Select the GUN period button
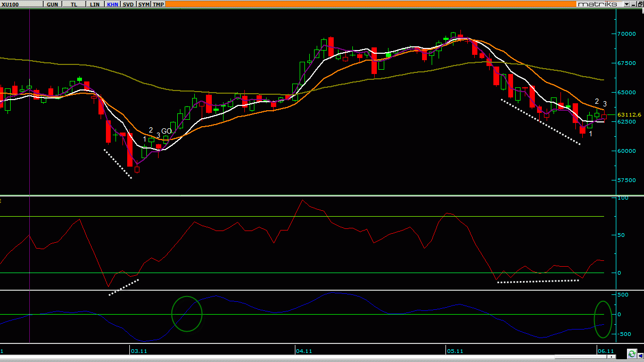This screenshot has height=362, width=644. [52, 4]
